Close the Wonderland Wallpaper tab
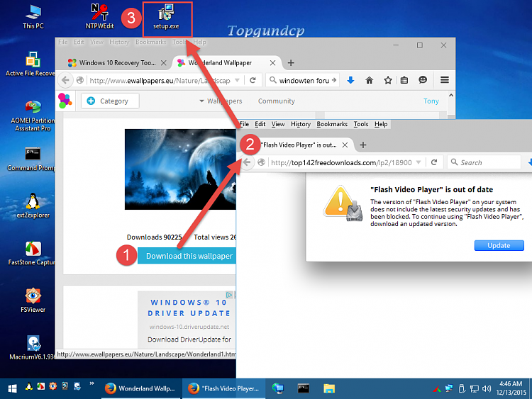Screen dimensions: 532x399 [x=272, y=62]
